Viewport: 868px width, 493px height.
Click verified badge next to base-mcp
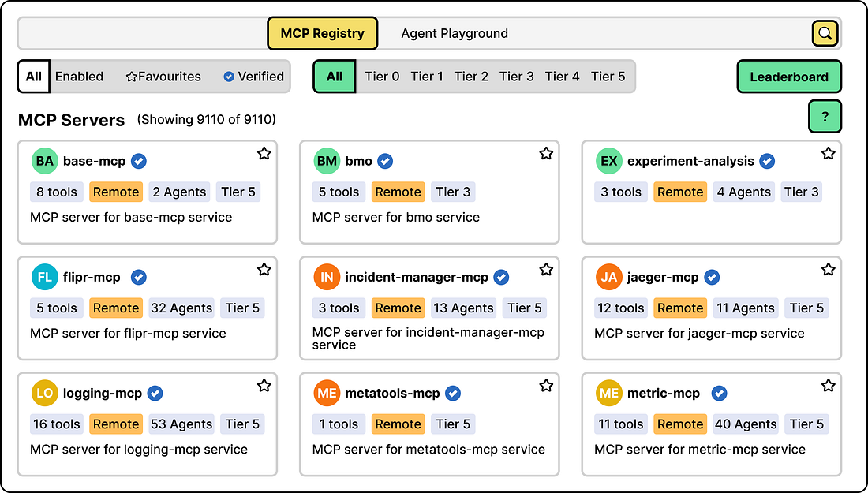[138, 161]
